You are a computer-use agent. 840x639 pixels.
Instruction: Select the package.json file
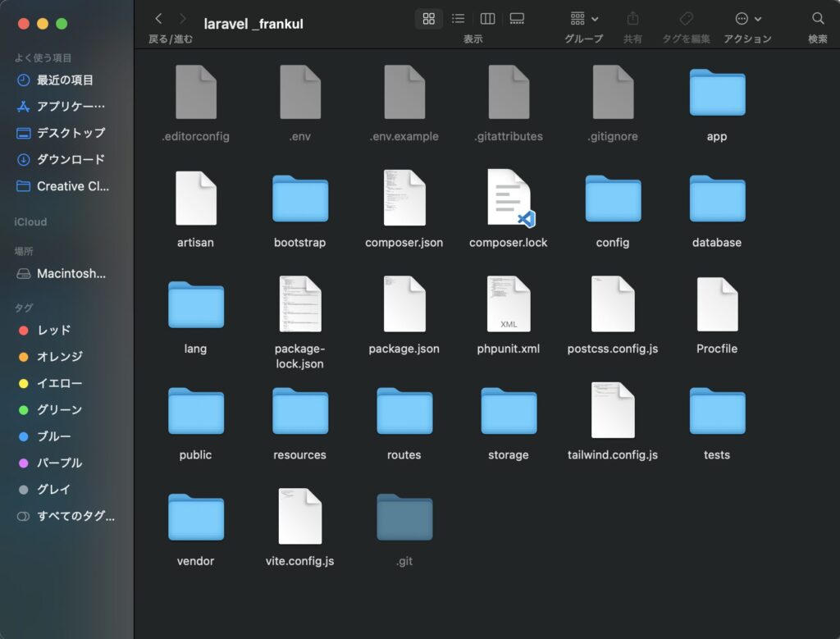click(404, 304)
